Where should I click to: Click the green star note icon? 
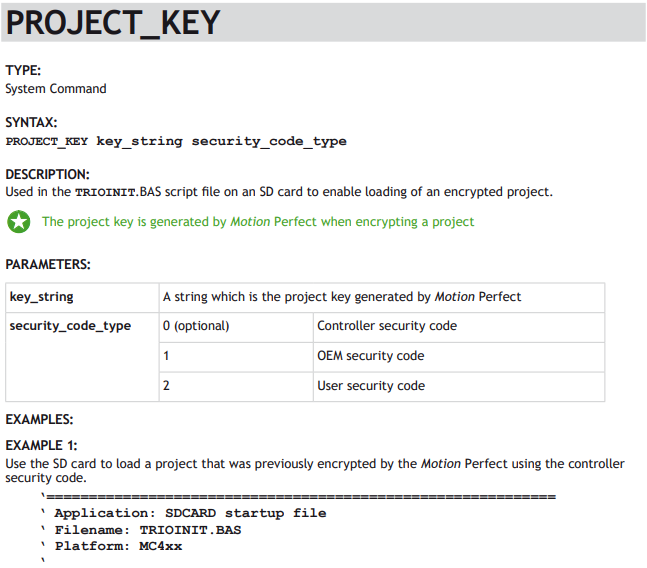19,222
